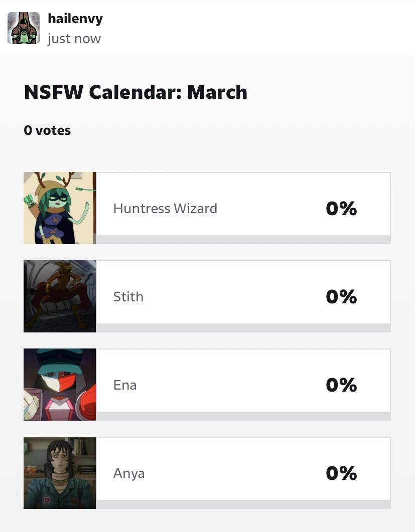The width and height of the screenshot is (415, 532).
Task: Click the hailenvy username
Action: 75,19
